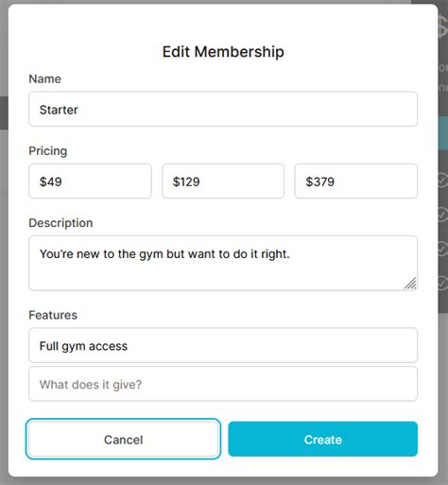Click the 'What does it give?' field

[x=223, y=384]
